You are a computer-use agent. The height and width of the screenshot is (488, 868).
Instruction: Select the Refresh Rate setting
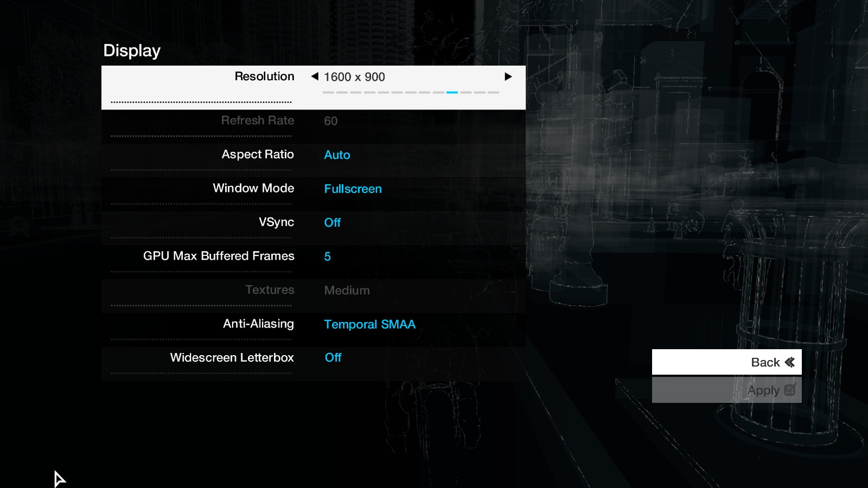tap(314, 126)
